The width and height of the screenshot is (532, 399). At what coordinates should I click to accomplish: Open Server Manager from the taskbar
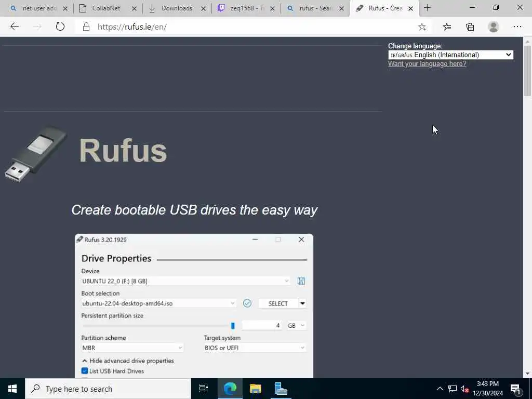[x=281, y=389]
